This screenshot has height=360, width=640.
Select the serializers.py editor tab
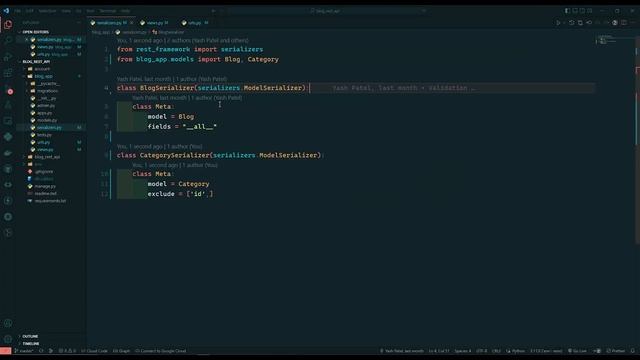pyautogui.click(x=109, y=23)
